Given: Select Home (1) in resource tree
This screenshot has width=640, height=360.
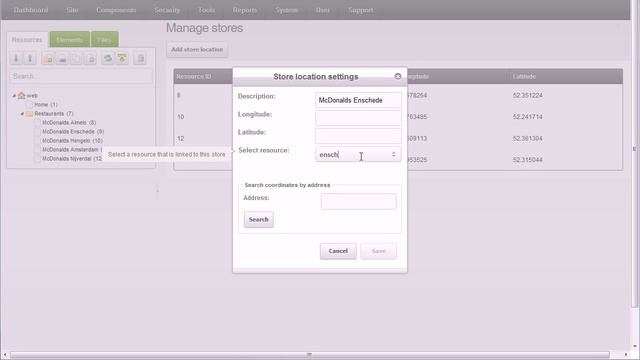Looking at the screenshot, I should 46,104.
